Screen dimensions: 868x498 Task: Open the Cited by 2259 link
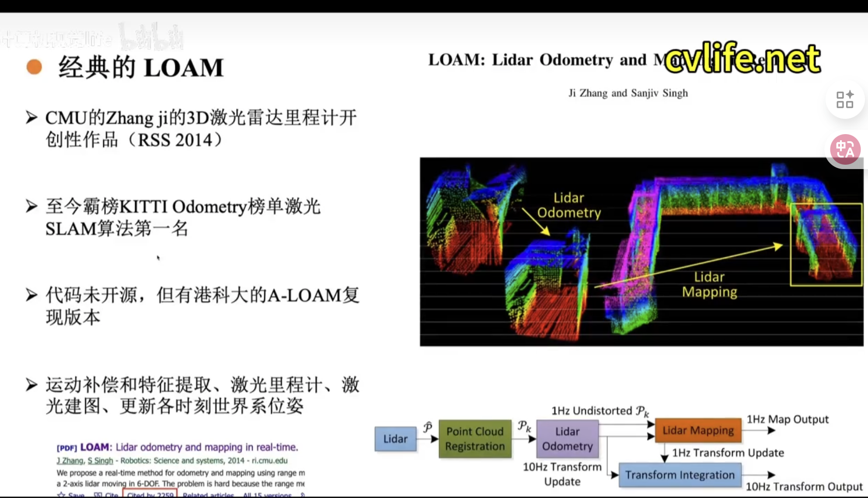point(151,495)
